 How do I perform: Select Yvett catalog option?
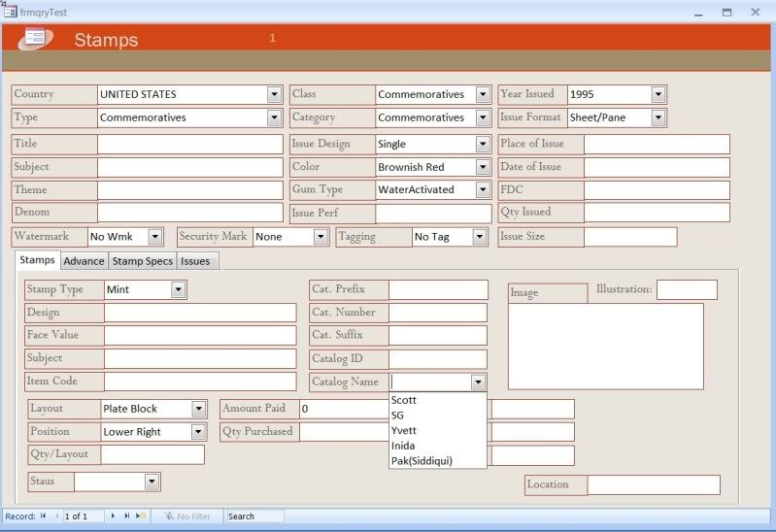[437, 430]
